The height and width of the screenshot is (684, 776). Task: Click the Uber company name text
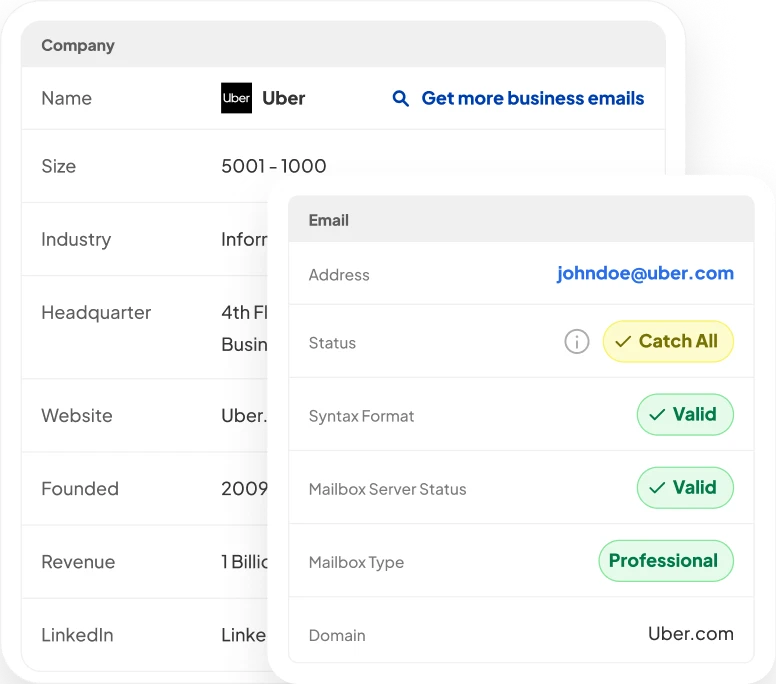(284, 98)
